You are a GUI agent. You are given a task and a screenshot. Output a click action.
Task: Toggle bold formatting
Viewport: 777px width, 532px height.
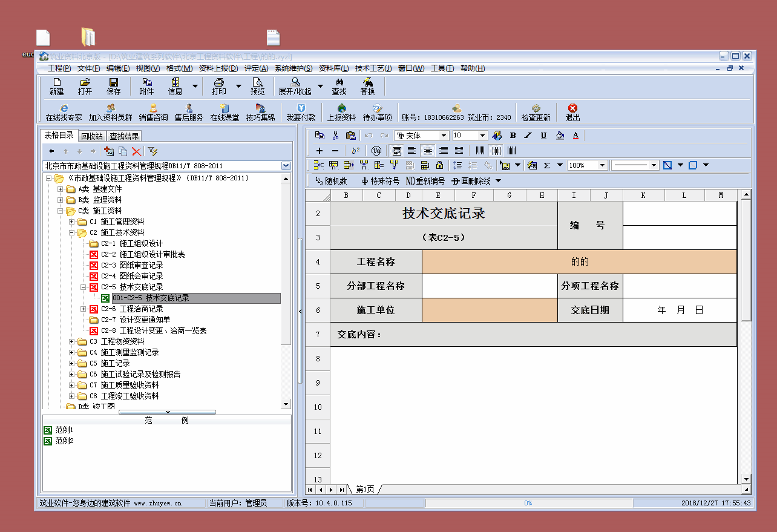point(513,136)
